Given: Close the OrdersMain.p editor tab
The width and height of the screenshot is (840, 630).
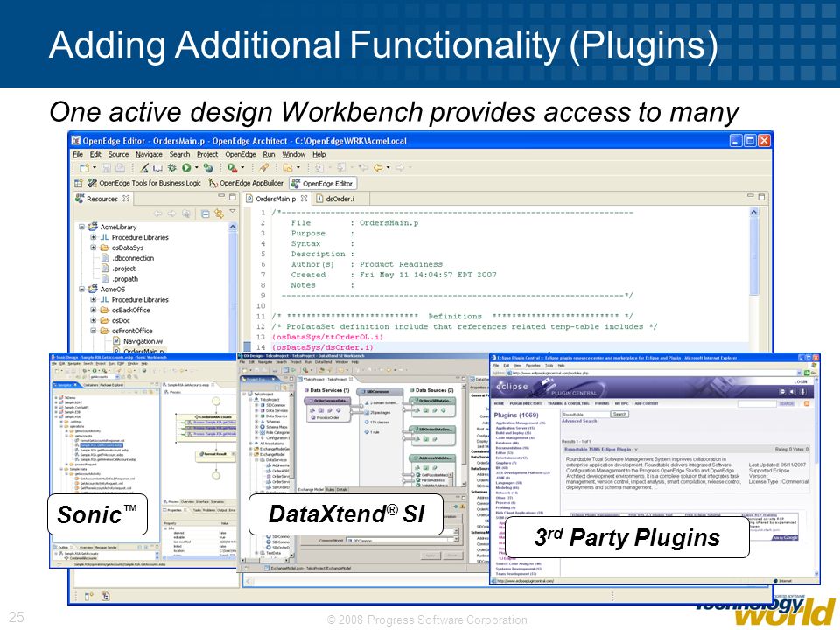Looking at the screenshot, I should pyautogui.click(x=304, y=199).
